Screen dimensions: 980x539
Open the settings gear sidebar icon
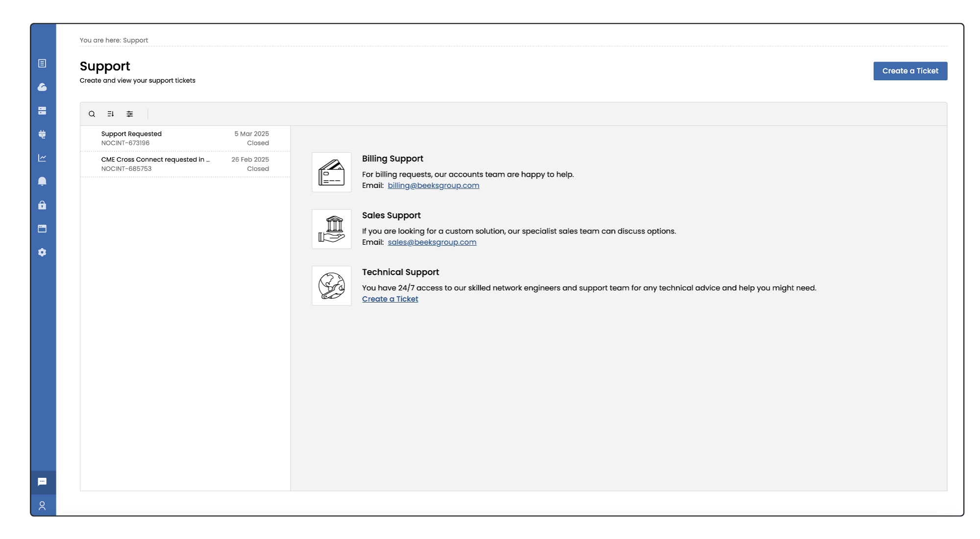(x=42, y=252)
